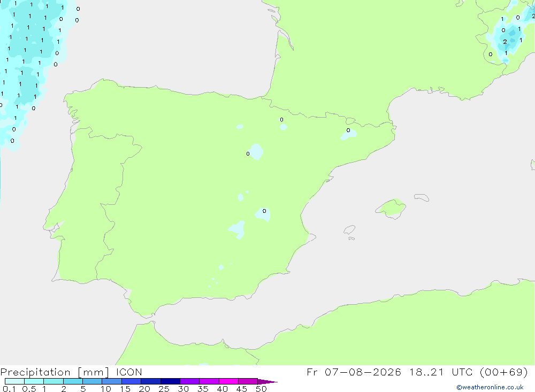Screen dimensions: 535x392
Task: Click the 5–10 mm legend color swatch
Action: click(92, 381)
